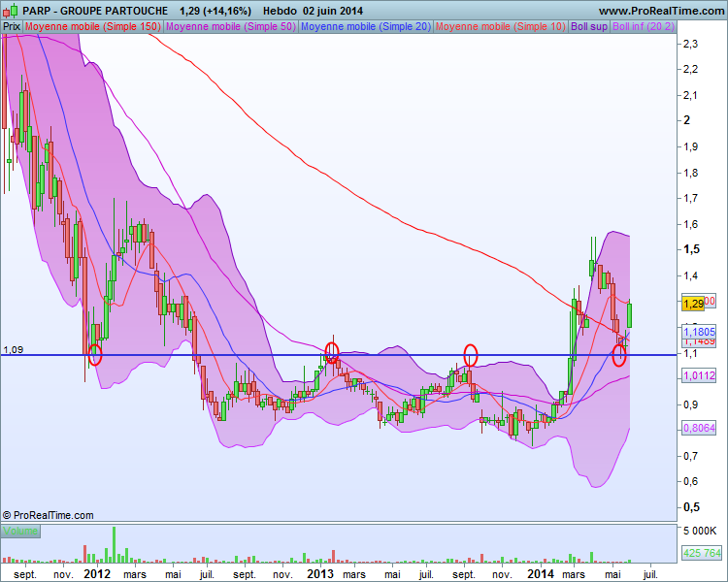Click the 1,29 current price tag
This screenshot has height=582, width=728.
coord(693,304)
